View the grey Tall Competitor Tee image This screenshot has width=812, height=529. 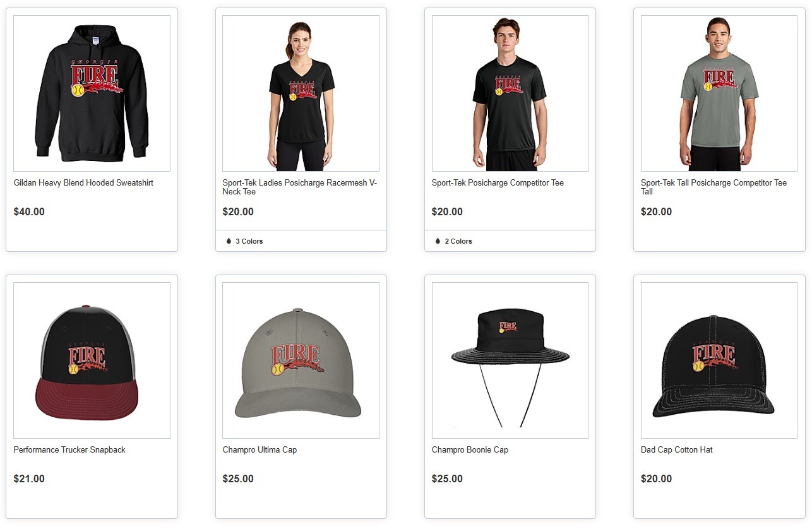pos(719,93)
